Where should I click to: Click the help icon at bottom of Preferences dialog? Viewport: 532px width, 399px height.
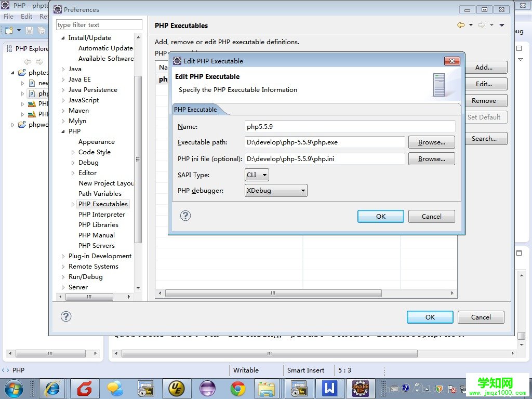coord(66,316)
